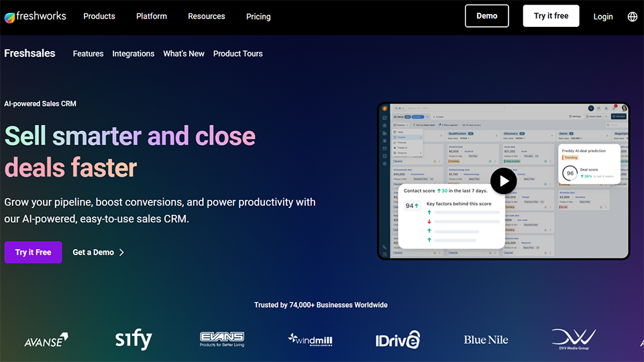Click the 96 deal score circle
The image size is (644, 362).
[570, 173]
